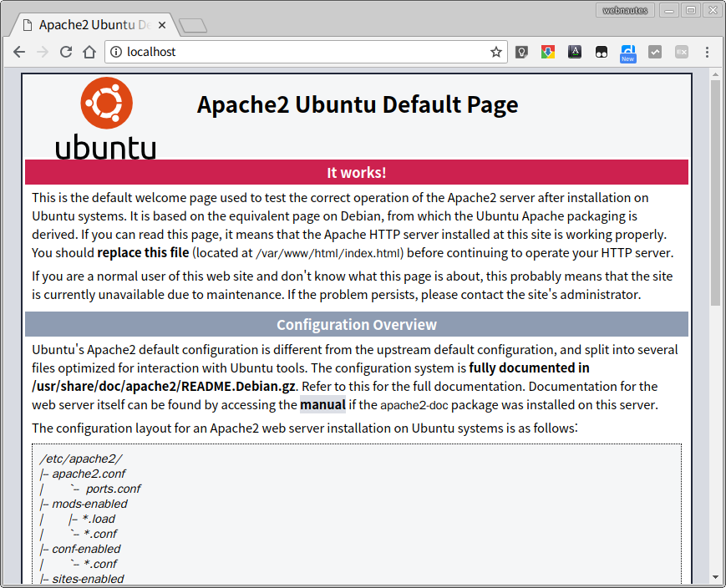Click the bold 'replace this file' text
Viewport: 726px width, 588px height.
143,253
